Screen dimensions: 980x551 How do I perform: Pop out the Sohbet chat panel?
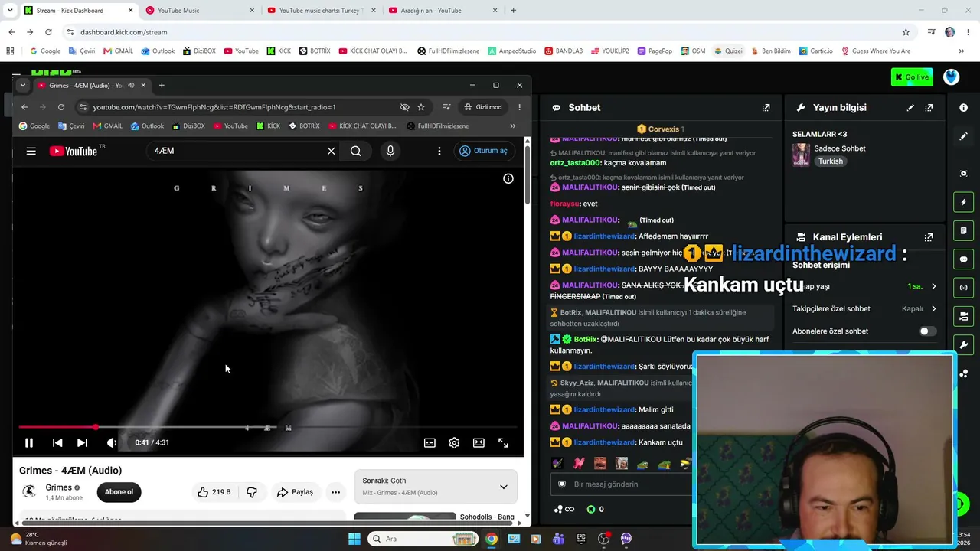click(766, 108)
